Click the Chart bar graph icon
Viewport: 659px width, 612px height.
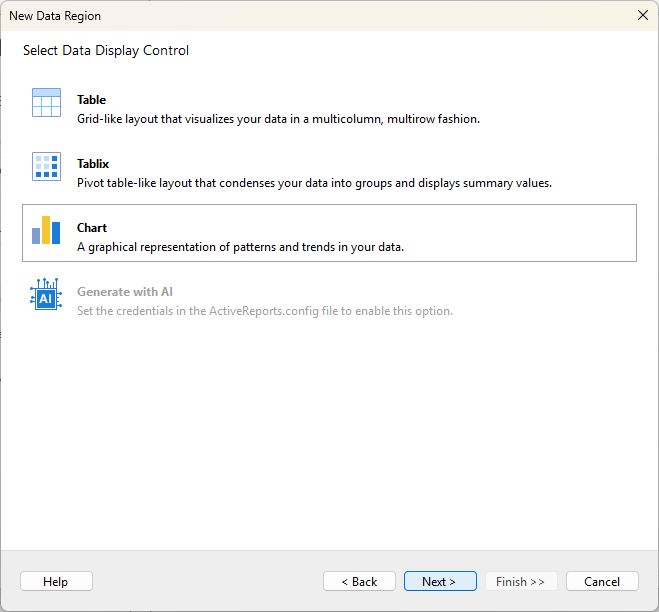click(46, 230)
